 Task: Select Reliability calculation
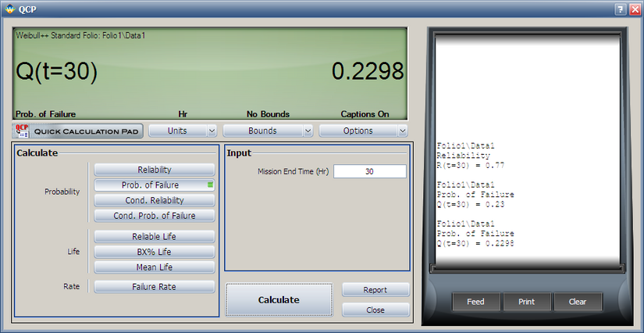tap(155, 170)
